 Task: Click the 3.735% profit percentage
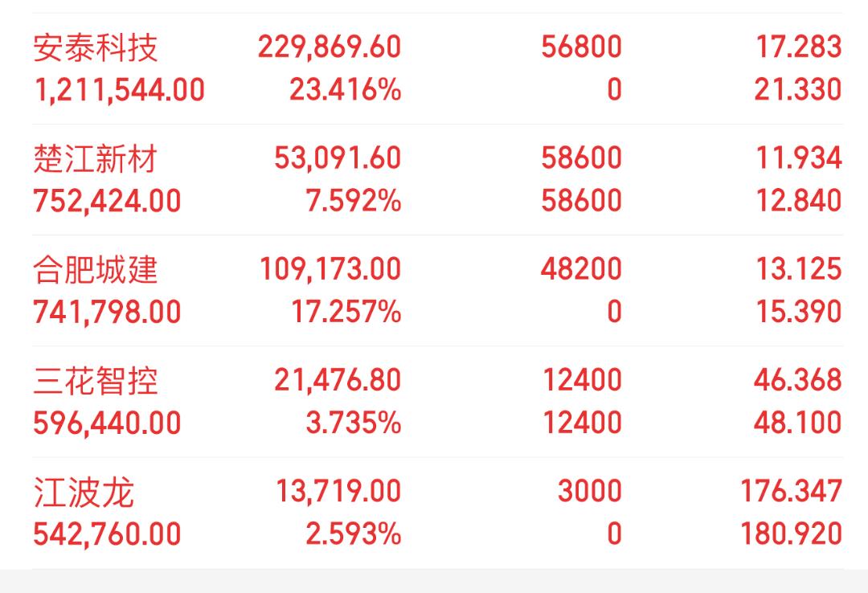pyautogui.click(x=353, y=422)
